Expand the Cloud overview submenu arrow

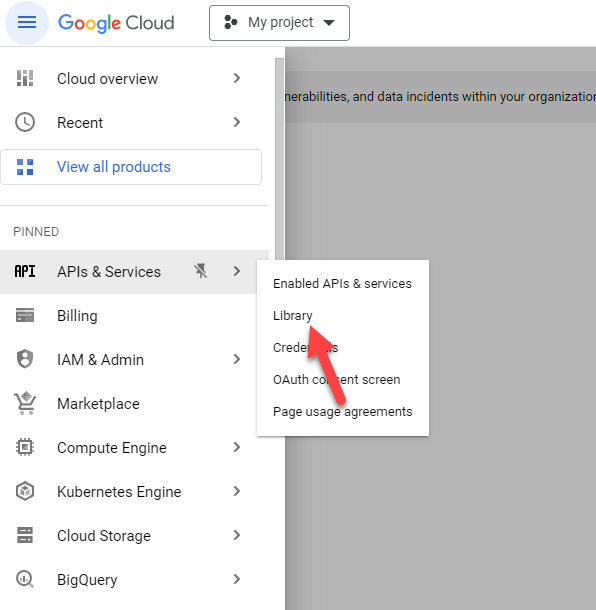click(x=237, y=78)
